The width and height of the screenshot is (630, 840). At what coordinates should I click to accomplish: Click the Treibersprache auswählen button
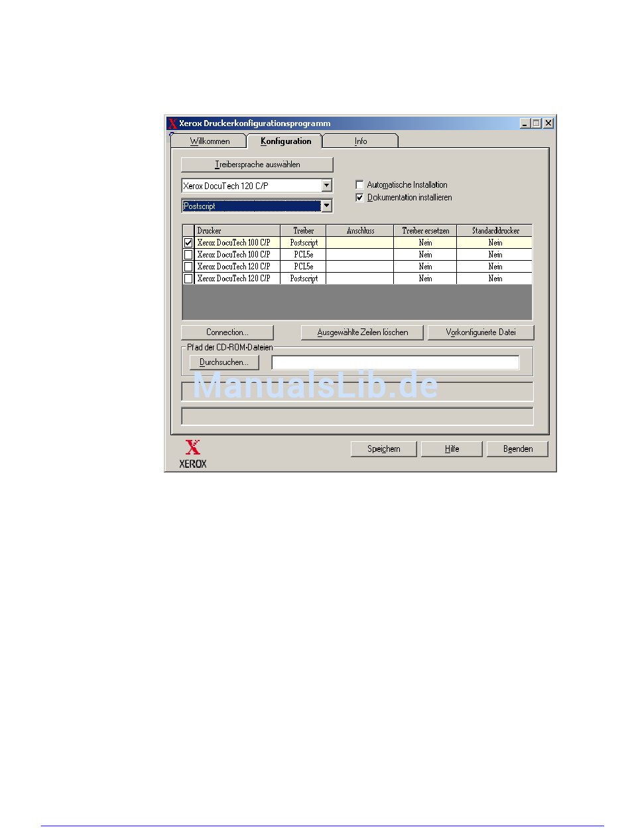(x=257, y=165)
